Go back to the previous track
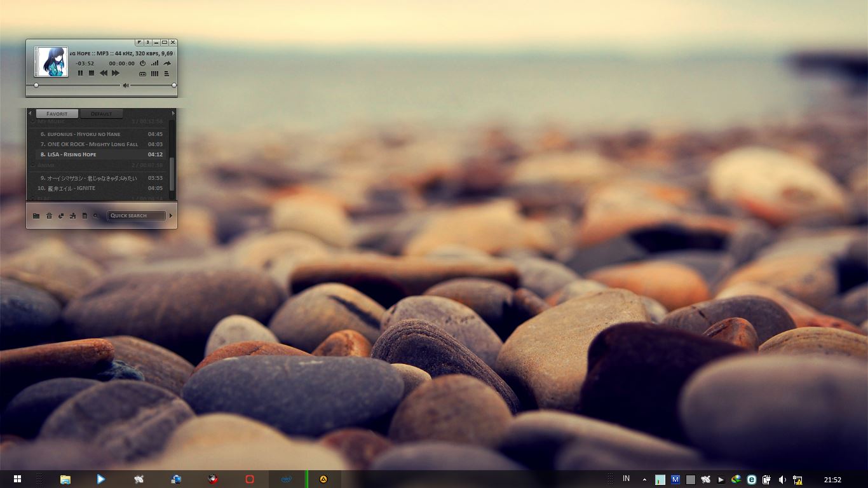Image resolution: width=868 pixels, height=488 pixels. (x=104, y=73)
